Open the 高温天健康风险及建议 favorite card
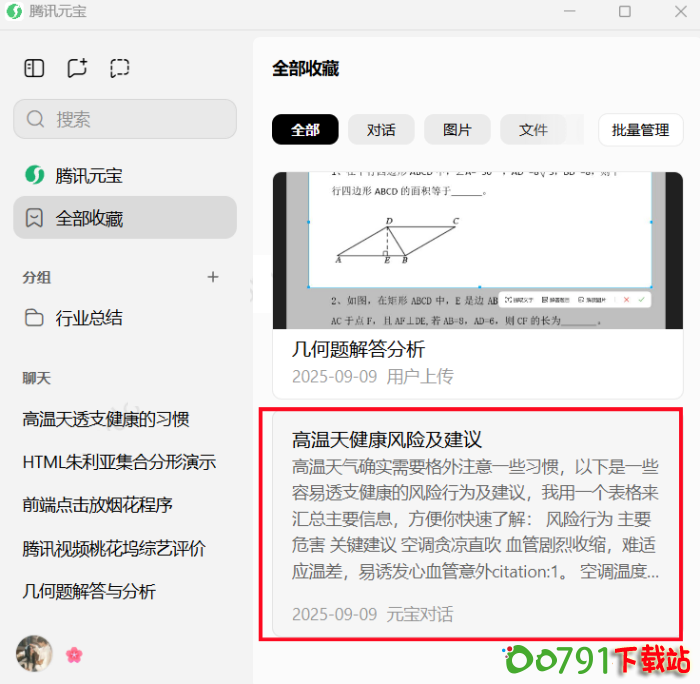Viewport: 700px width, 684px height. pyautogui.click(x=478, y=525)
